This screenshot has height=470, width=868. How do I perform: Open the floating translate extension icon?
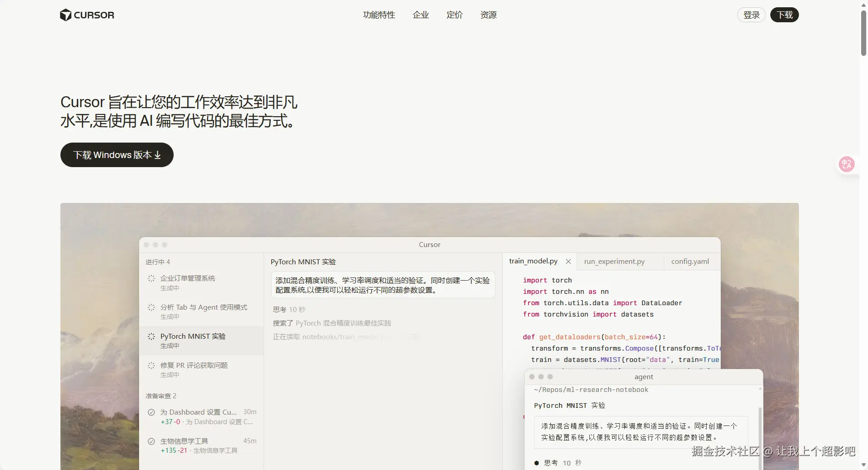pyautogui.click(x=847, y=164)
